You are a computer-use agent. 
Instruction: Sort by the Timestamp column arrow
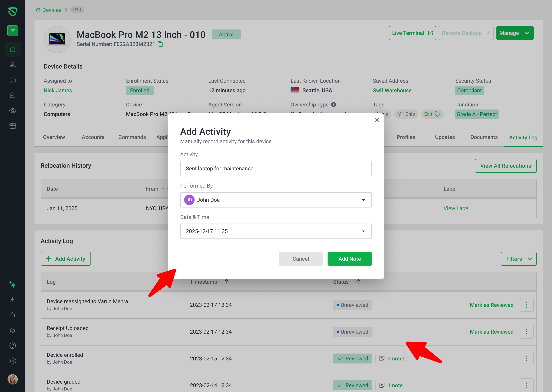tap(227, 282)
